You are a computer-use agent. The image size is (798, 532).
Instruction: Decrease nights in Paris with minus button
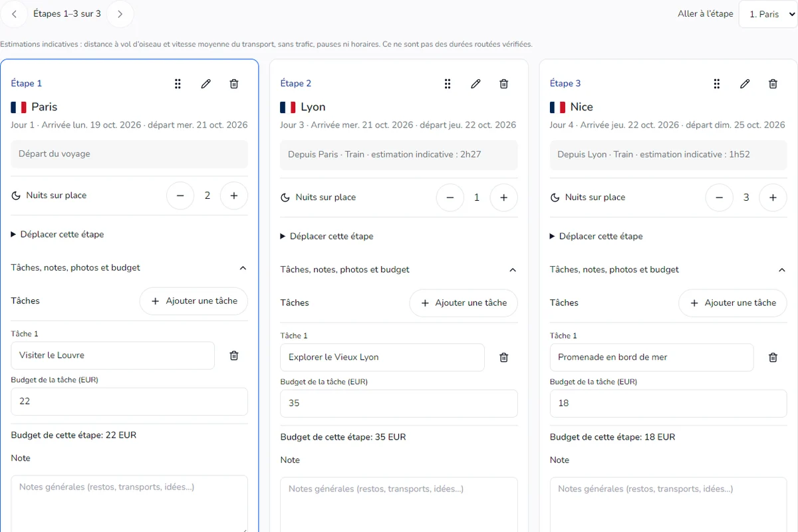click(180, 196)
